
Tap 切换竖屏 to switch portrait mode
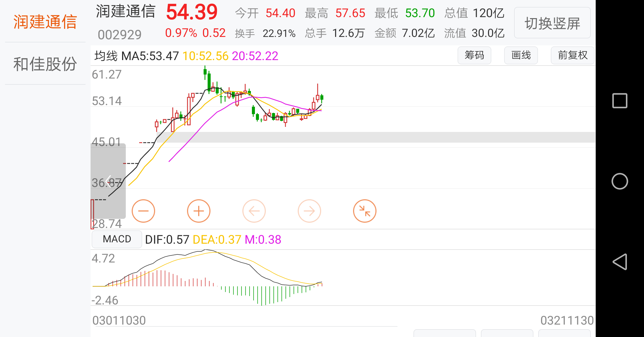pyautogui.click(x=552, y=23)
